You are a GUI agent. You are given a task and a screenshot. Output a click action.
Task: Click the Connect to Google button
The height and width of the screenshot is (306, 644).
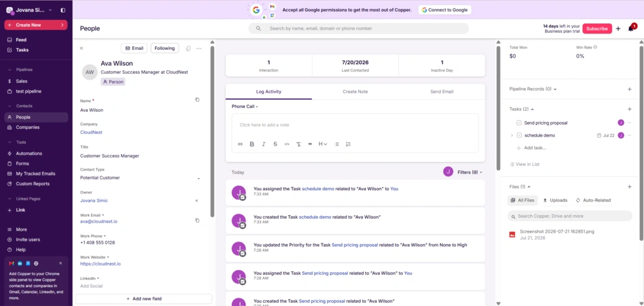(445, 10)
